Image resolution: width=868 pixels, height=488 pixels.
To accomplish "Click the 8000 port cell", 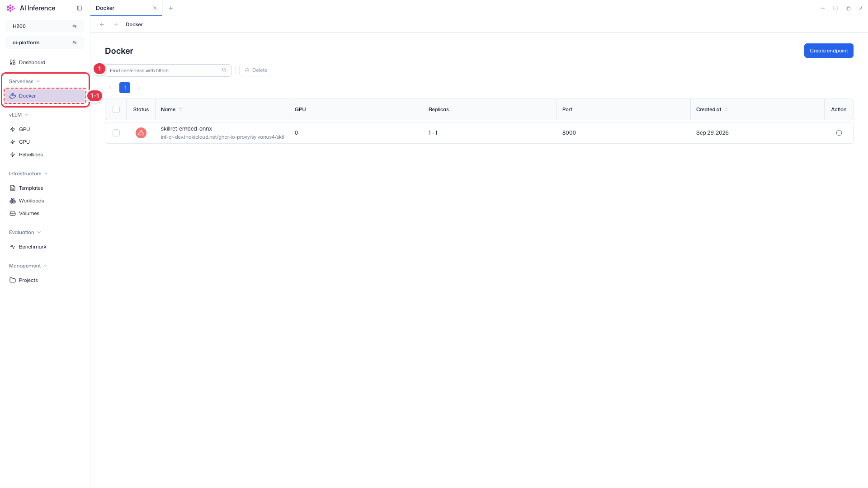I will click(x=569, y=133).
